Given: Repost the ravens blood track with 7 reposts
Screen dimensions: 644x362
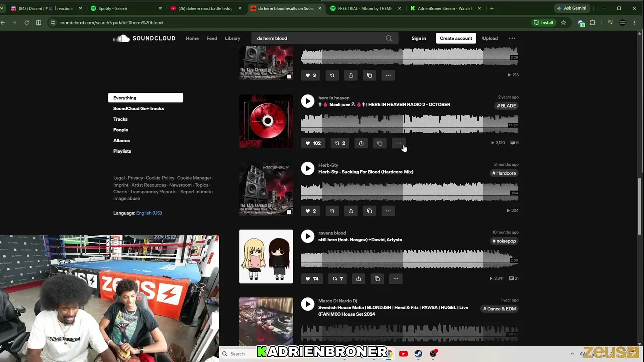Looking at the screenshot, I should [x=338, y=279].
